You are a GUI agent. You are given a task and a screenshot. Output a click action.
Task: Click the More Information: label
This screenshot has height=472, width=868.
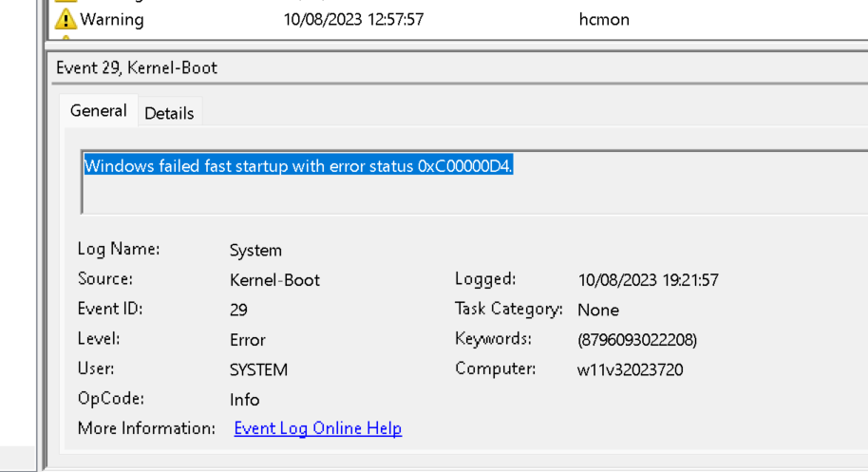point(146,427)
